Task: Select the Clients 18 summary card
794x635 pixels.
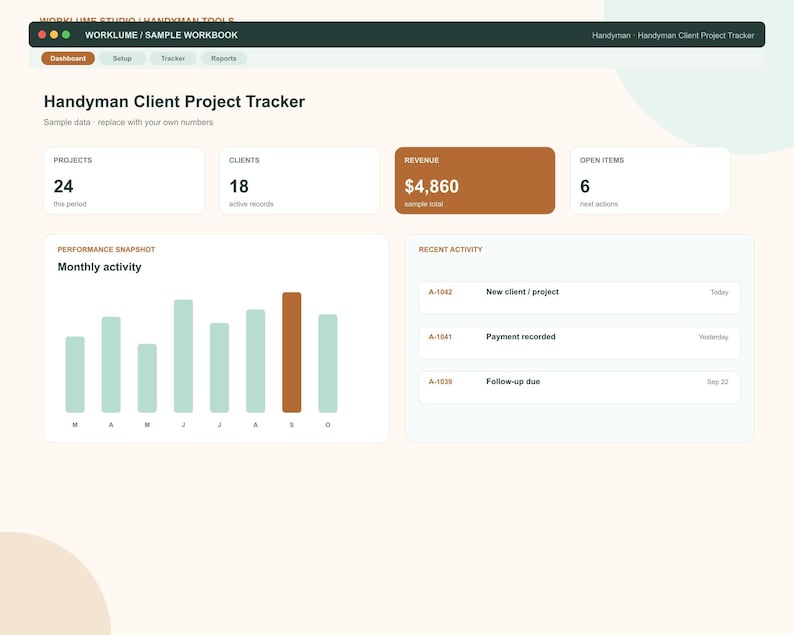Action: click(299, 180)
